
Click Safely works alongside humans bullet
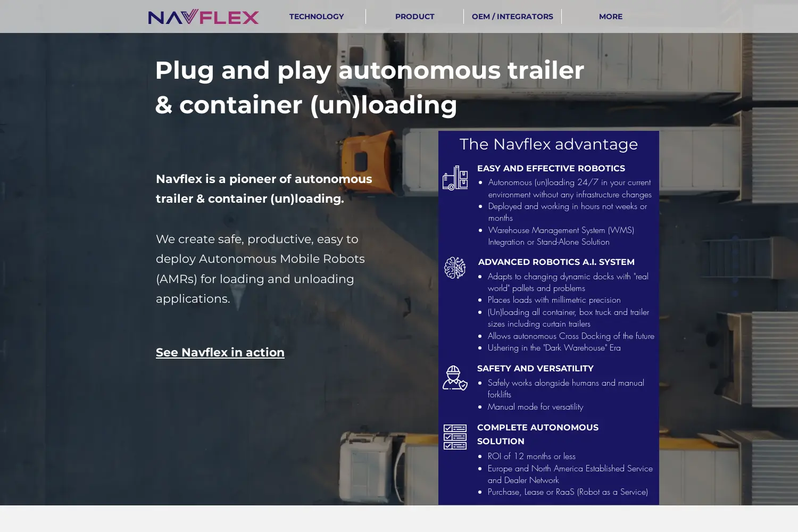tap(566, 388)
